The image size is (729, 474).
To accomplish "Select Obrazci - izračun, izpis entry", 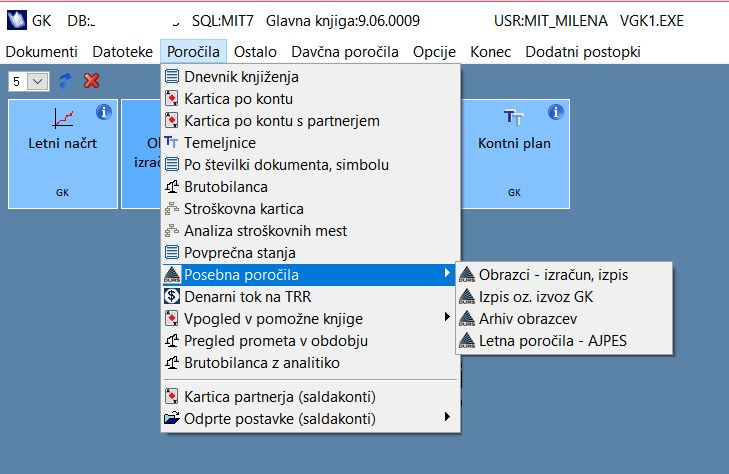I will pos(564,275).
